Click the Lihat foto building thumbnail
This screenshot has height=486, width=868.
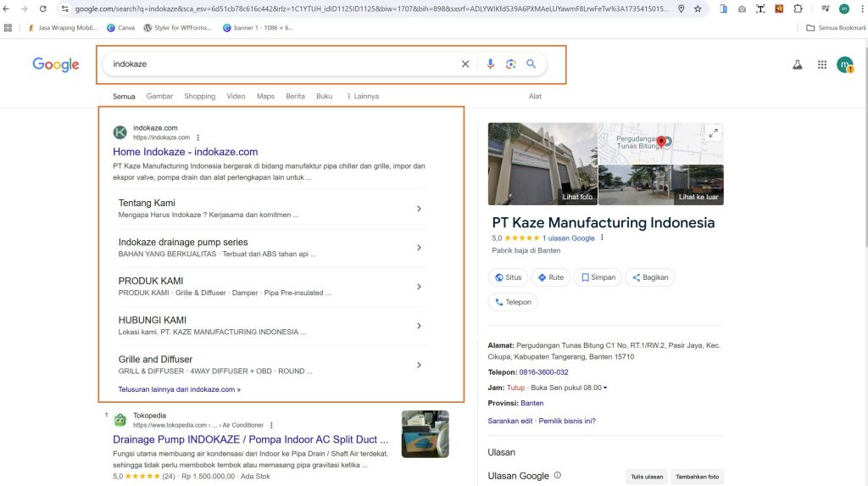coord(542,164)
